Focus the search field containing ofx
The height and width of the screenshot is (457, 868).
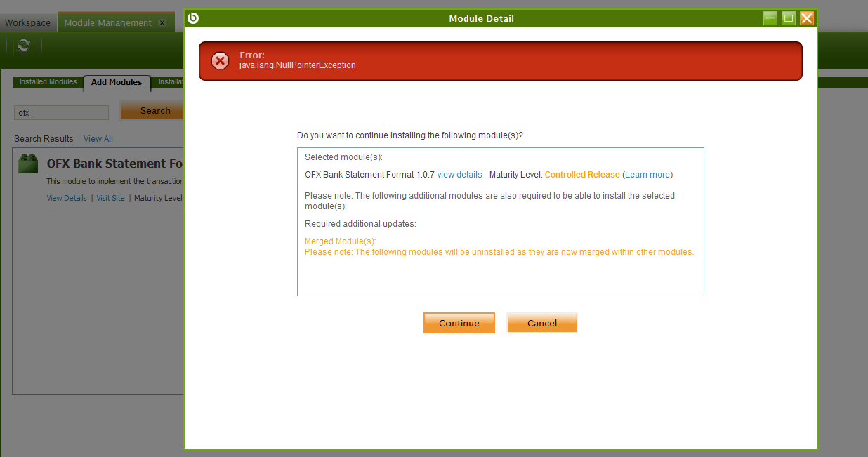point(62,112)
